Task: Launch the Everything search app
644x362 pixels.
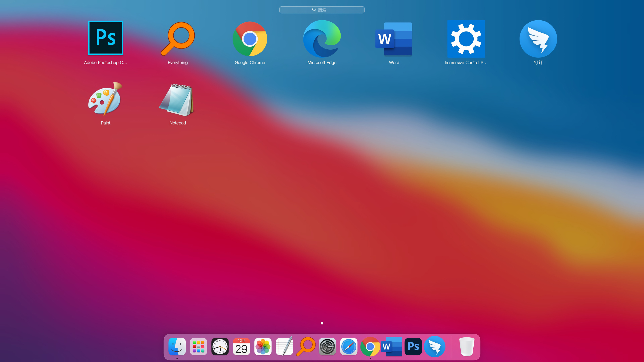Action: (x=178, y=39)
